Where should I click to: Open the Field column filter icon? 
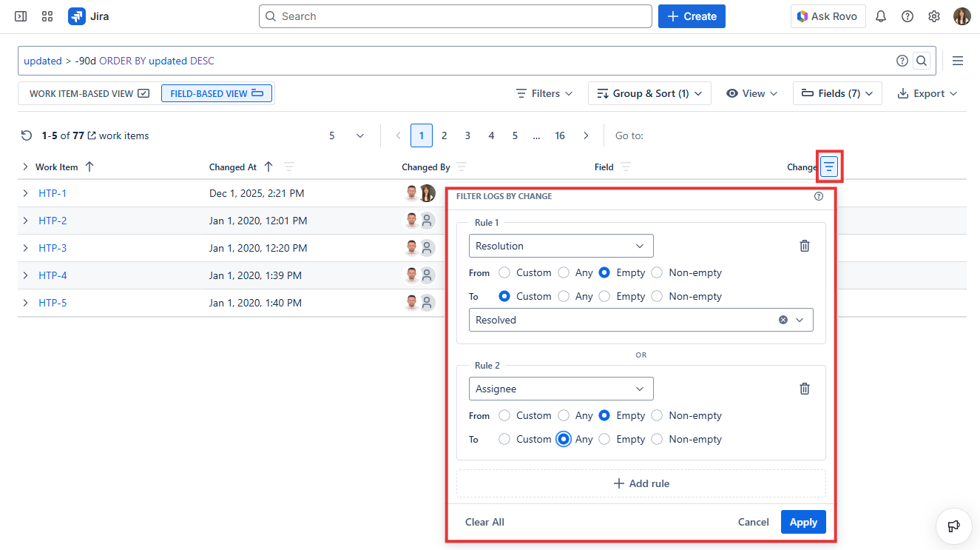[626, 167]
